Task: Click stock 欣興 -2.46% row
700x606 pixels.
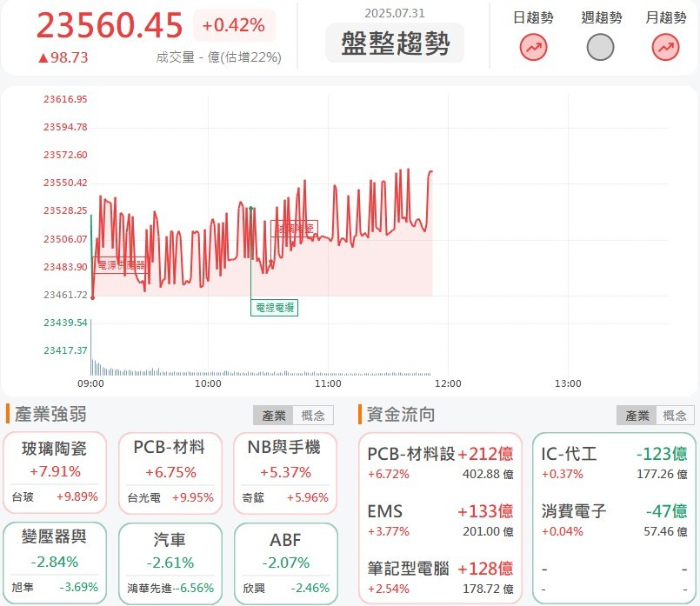Action: click(286, 588)
